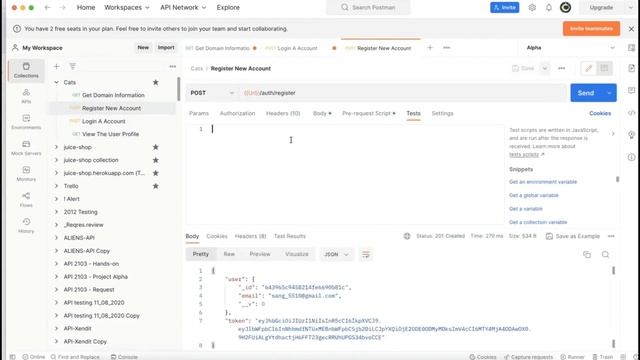The width and height of the screenshot is (640, 360).
Task: Open the JSON format dropdown
Action: 336,254
